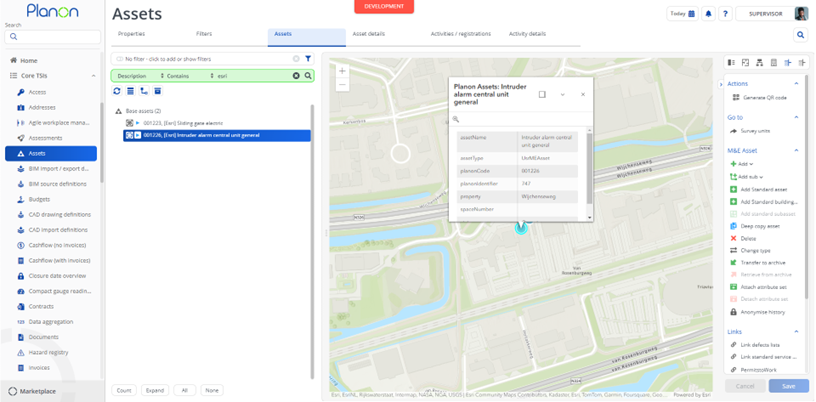Switch to the Asset details tab
Image resolution: width=816 pixels, height=402 pixels.
pyautogui.click(x=369, y=34)
